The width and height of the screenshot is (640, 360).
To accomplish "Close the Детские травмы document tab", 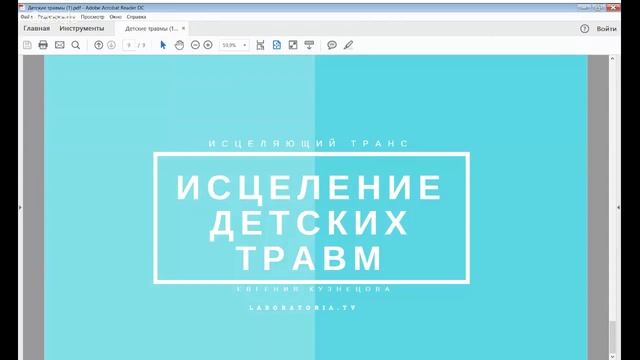I will pyautogui.click(x=183, y=28).
